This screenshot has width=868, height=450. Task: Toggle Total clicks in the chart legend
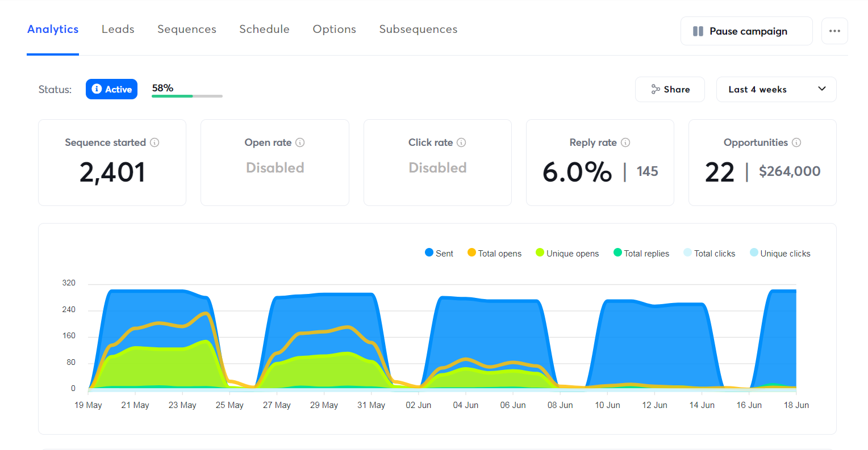[x=709, y=253]
